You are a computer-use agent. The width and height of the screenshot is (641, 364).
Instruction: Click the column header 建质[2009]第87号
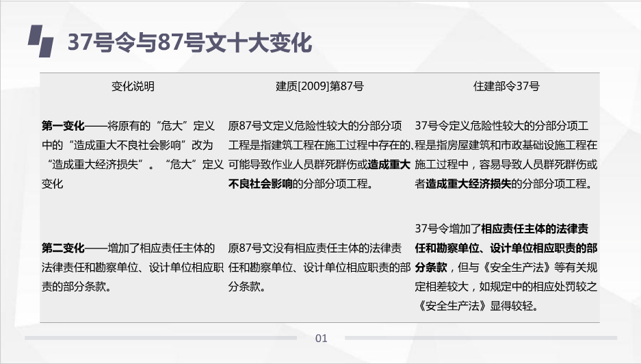tap(319, 86)
